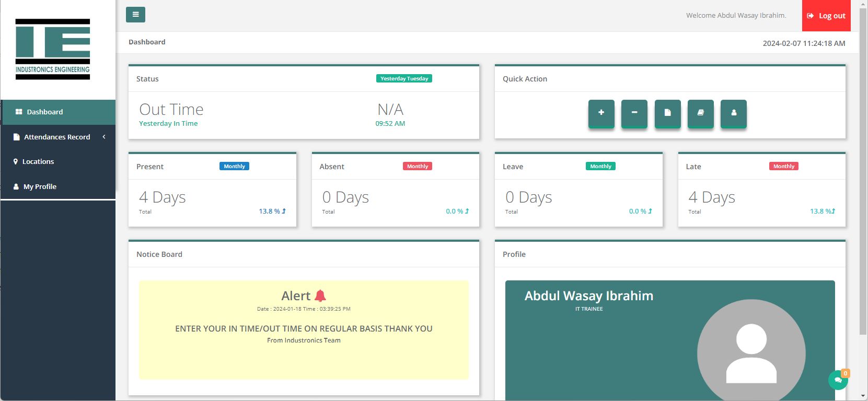Screen dimensions: 868x401
Task: Click the Yesterday Tuesday badge
Action: coord(404,78)
